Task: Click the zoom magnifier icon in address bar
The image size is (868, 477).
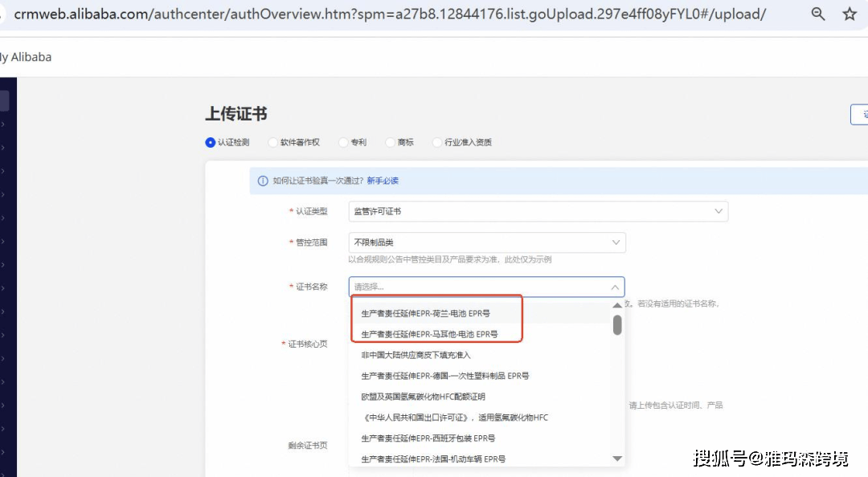Action: (817, 14)
